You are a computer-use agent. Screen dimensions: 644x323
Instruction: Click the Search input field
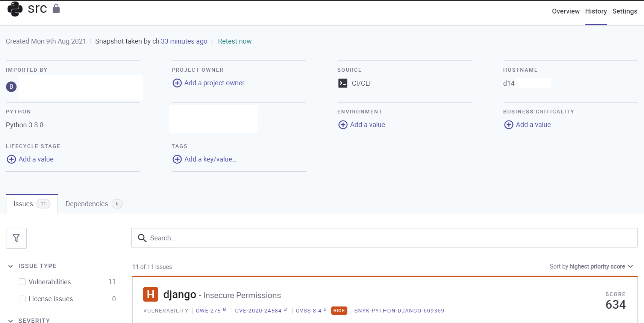[384, 238]
